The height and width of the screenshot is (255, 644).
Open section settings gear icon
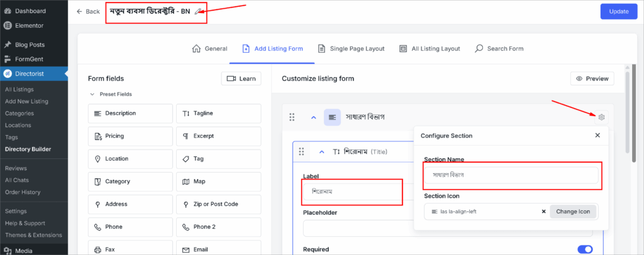pyautogui.click(x=601, y=117)
